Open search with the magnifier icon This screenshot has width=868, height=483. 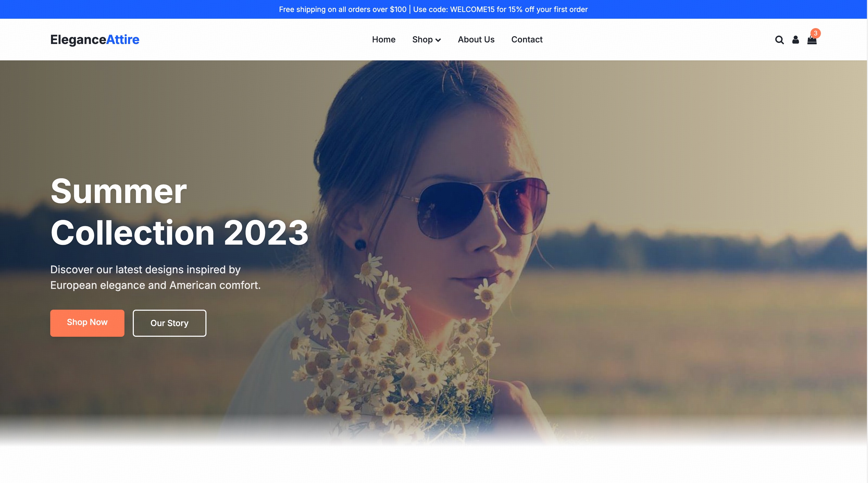pos(779,40)
